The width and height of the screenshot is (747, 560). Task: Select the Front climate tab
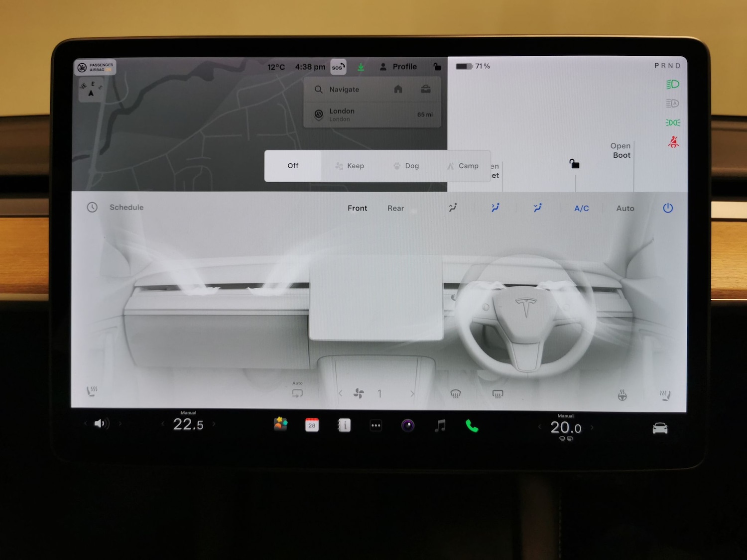(x=357, y=208)
